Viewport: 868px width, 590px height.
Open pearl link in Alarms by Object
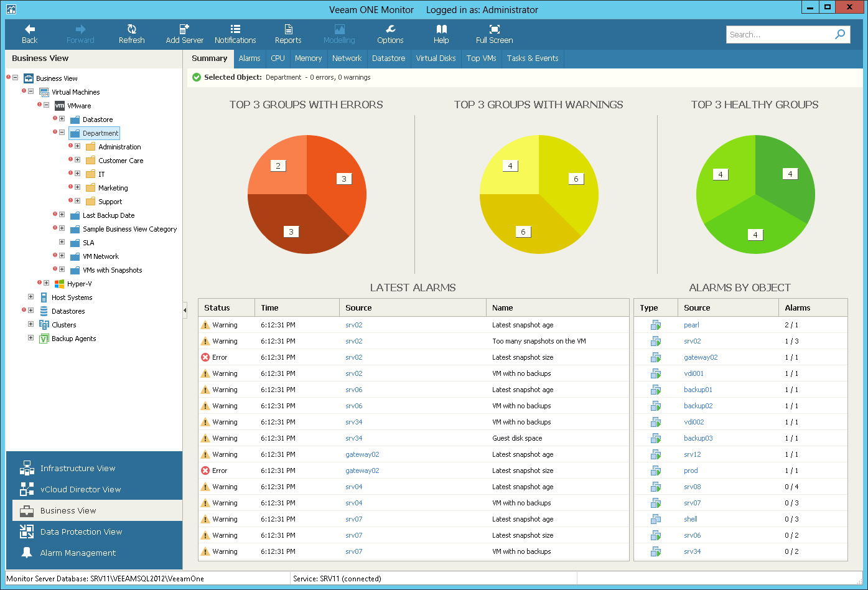(691, 325)
